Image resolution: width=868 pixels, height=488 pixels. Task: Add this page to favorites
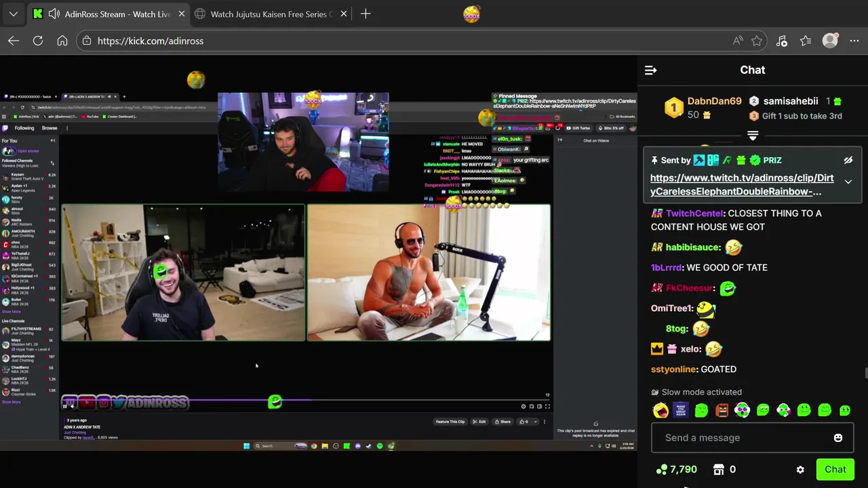point(757,41)
